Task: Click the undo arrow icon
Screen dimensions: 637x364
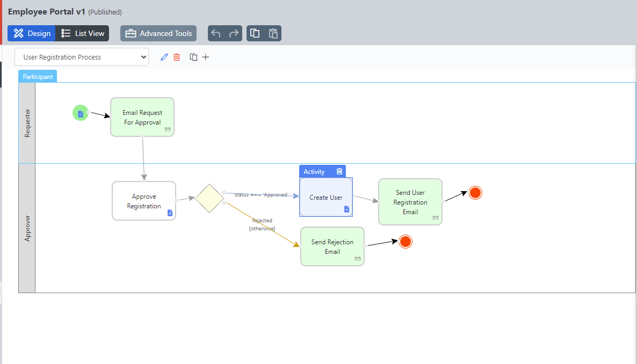Action: pos(216,33)
